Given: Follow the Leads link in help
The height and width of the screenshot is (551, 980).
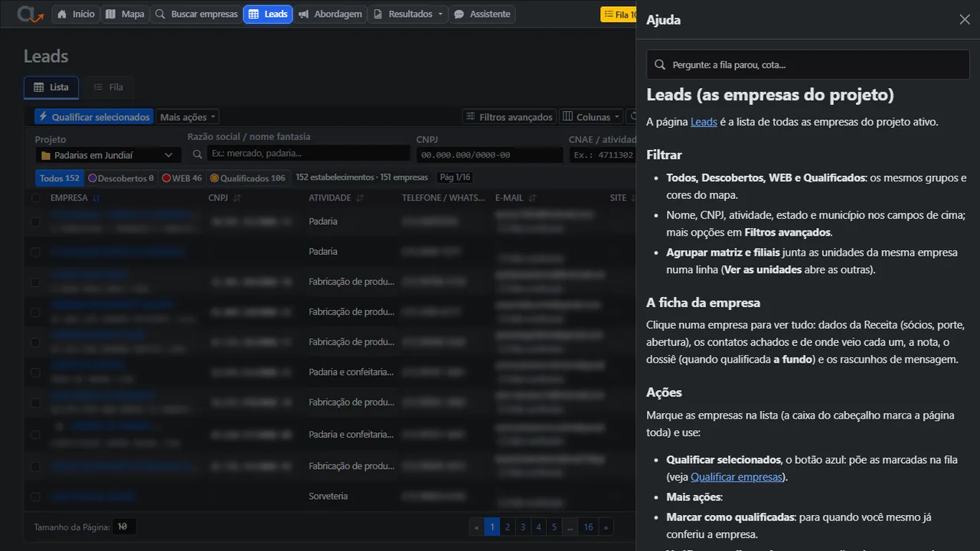Looking at the screenshot, I should pyautogui.click(x=704, y=122).
